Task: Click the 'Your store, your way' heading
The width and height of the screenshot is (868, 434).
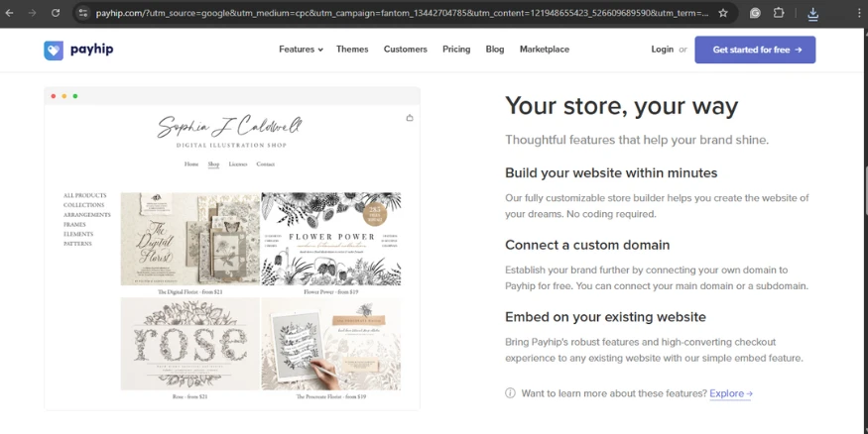Action: [x=622, y=107]
